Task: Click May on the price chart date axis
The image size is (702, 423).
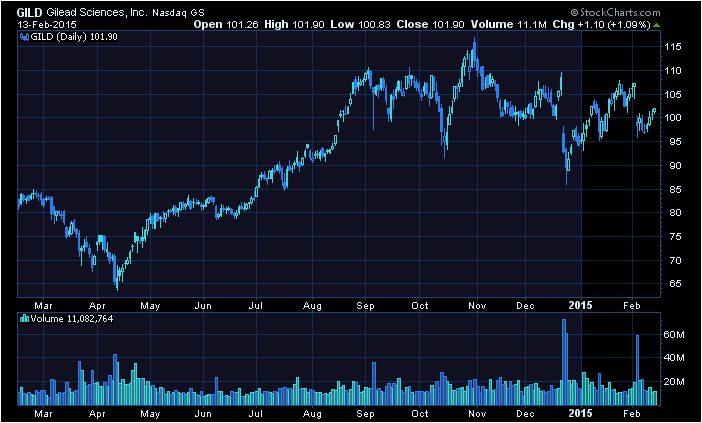Action: tap(150, 306)
